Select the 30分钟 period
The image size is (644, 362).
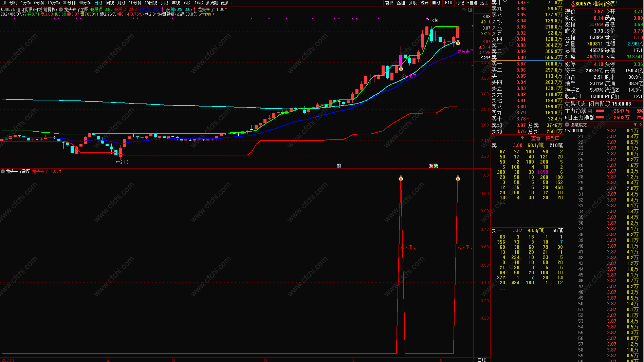[x=69, y=3]
